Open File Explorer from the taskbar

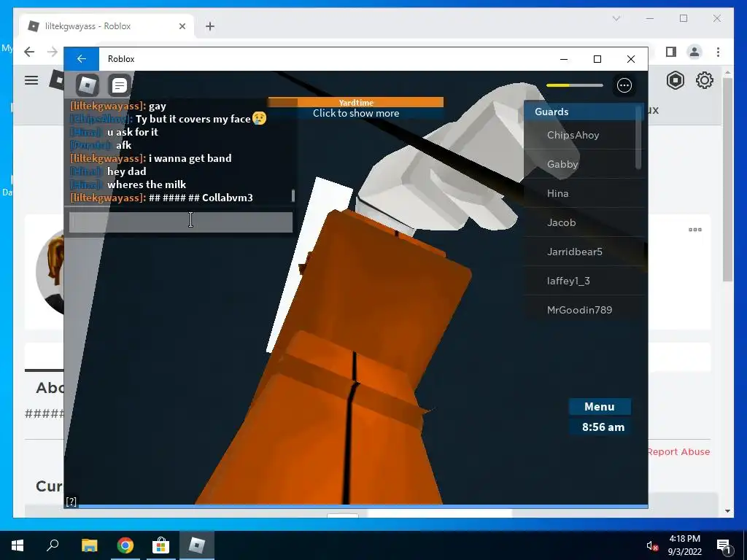[89, 545]
